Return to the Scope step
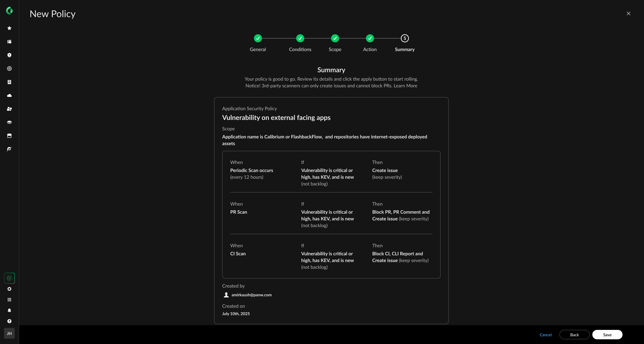This screenshot has width=644, height=344. tap(335, 38)
